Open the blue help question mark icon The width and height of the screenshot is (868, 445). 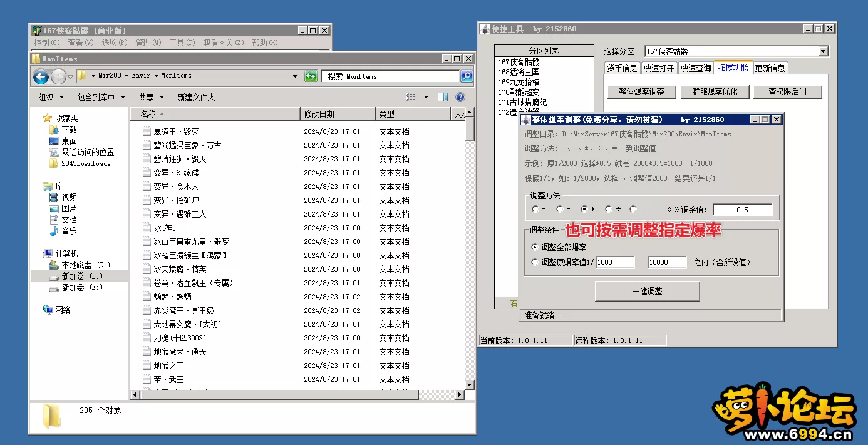tap(460, 97)
